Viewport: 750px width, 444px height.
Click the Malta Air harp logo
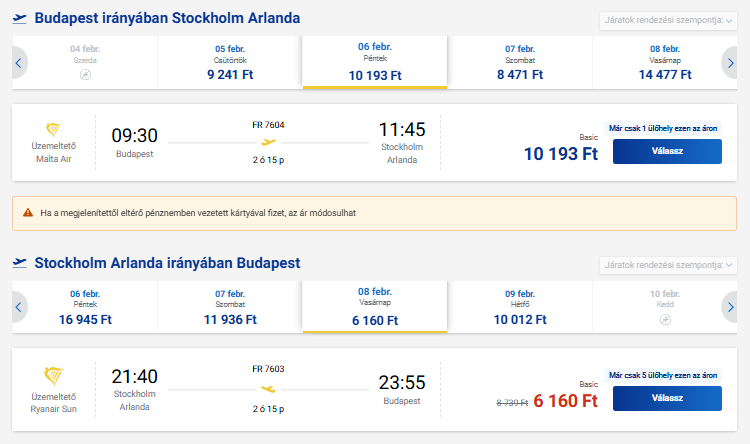coord(53,130)
